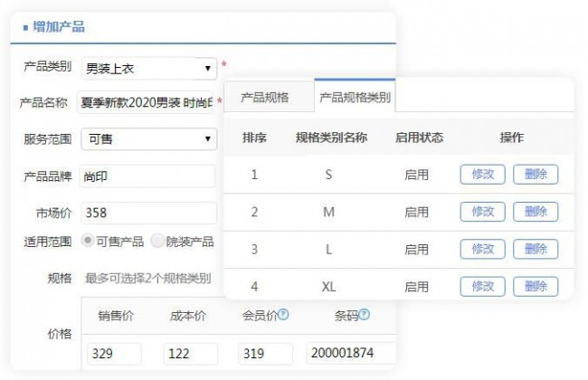The image size is (588, 380).
Task: Edit the M spec with 修改
Action: coord(482,212)
